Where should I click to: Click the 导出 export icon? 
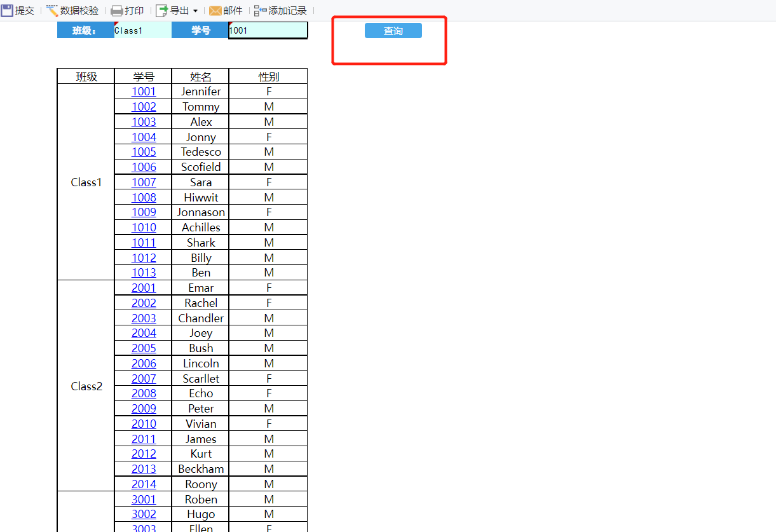click(161, 10)
